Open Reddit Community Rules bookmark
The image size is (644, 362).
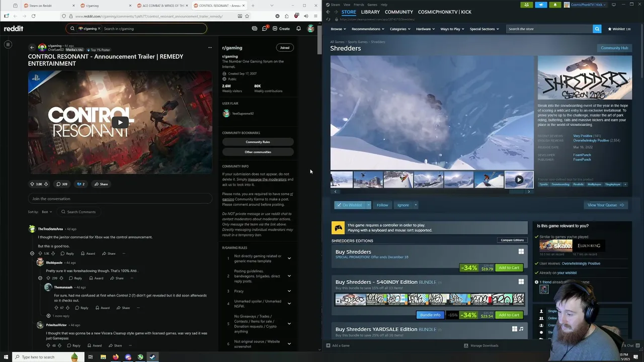(x=258, y=142)
